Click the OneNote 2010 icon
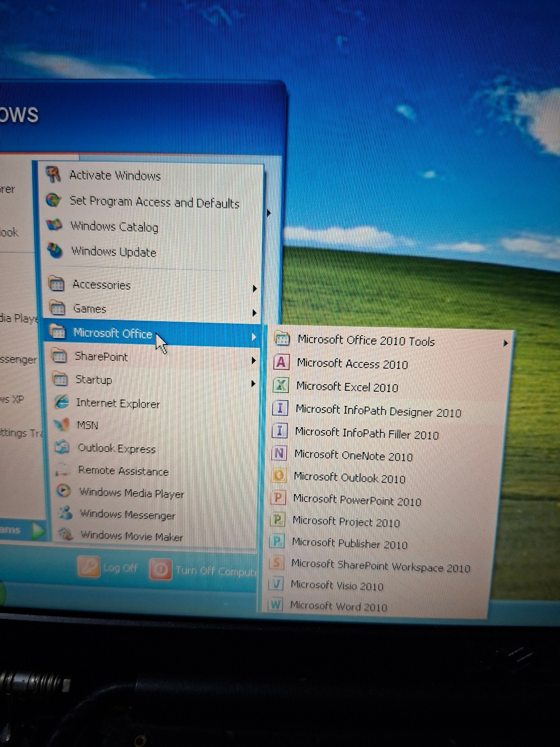 tap(279, 453)
